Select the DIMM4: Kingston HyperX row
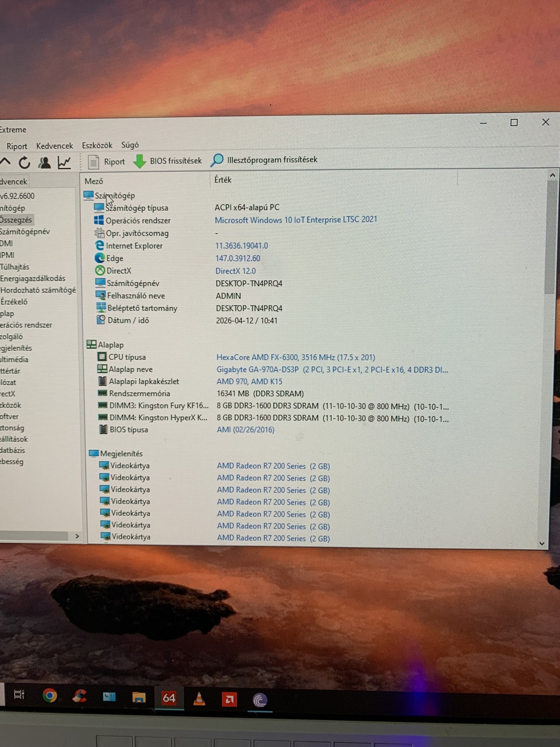The width and height of the screenshot is (560, 747). 273,418
